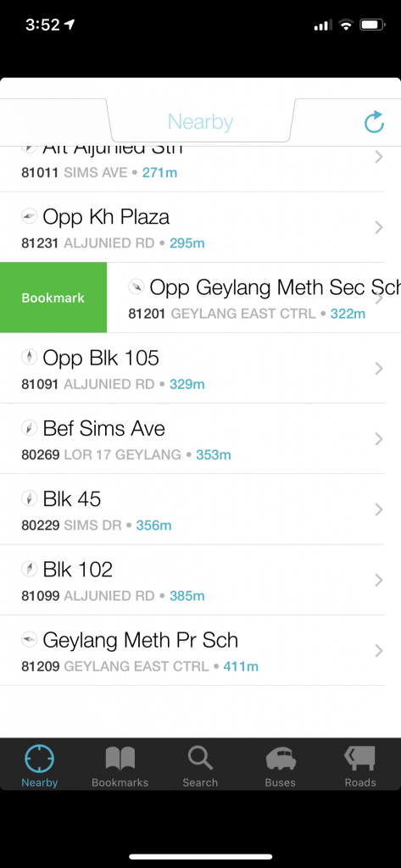Open Opp Geylang Meth Sec Sch stop
The image size is (401, 868).
pos(253,298)
